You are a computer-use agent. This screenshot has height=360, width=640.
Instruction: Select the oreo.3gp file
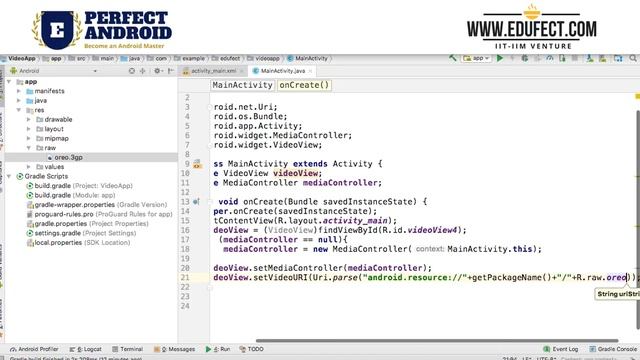pyautogui.click(x=69, y=157)
